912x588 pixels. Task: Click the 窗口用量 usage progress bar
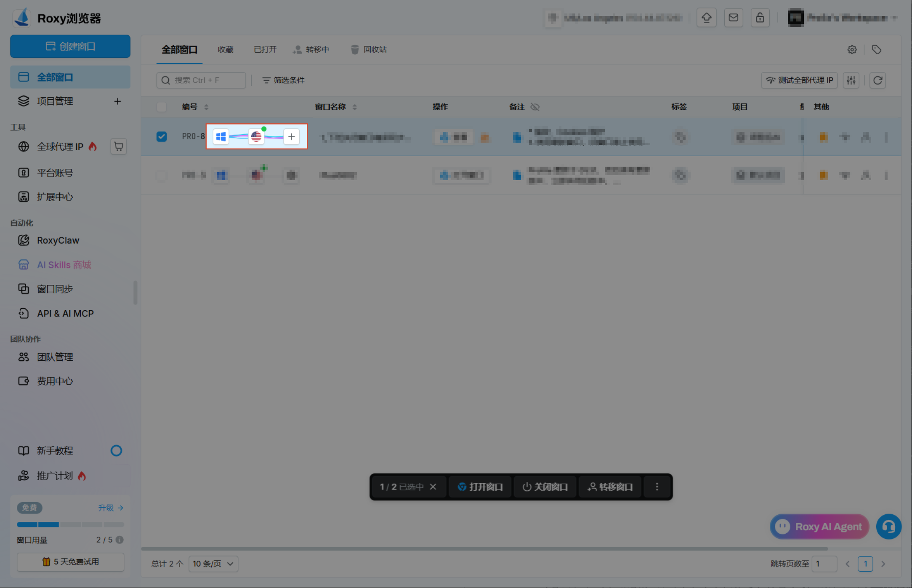70,524
